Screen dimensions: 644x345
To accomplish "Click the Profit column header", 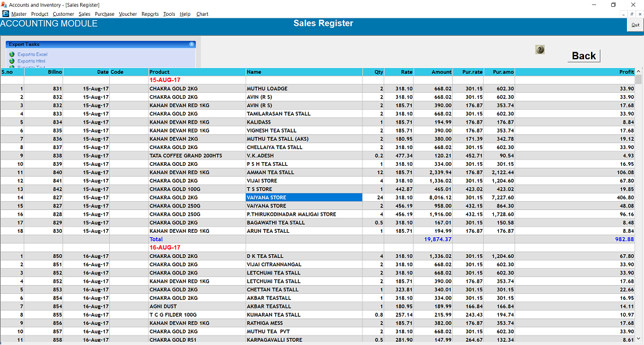I will [626, 72].
